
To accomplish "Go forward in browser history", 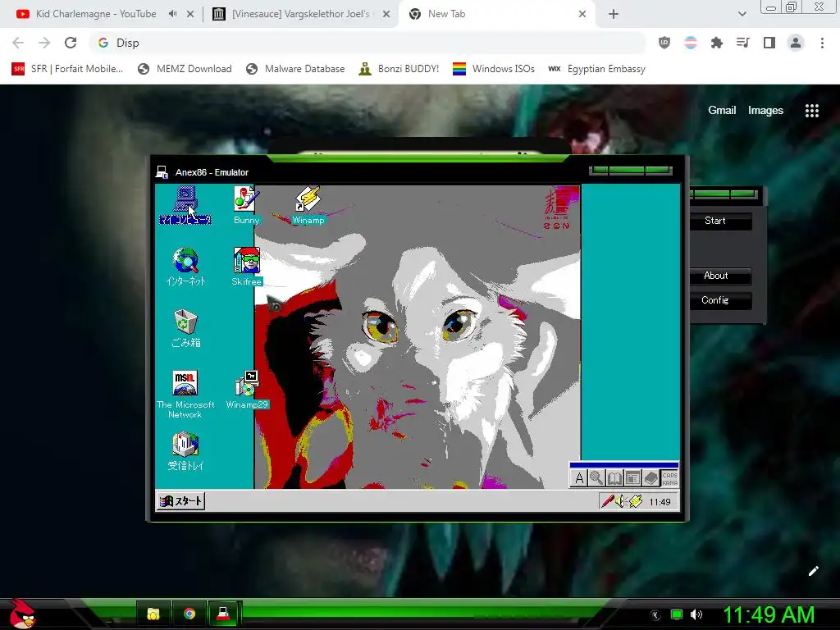I will 44,43.
